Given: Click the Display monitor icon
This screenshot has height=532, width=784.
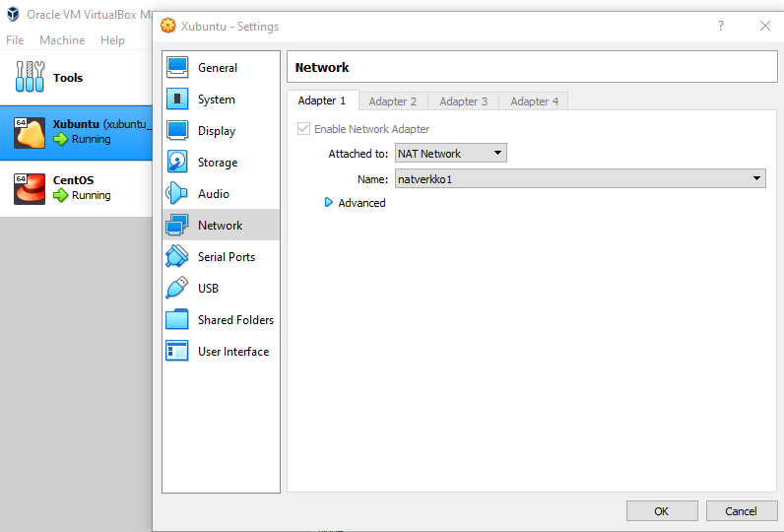Looking at the screenshot, I should (177, 131).
